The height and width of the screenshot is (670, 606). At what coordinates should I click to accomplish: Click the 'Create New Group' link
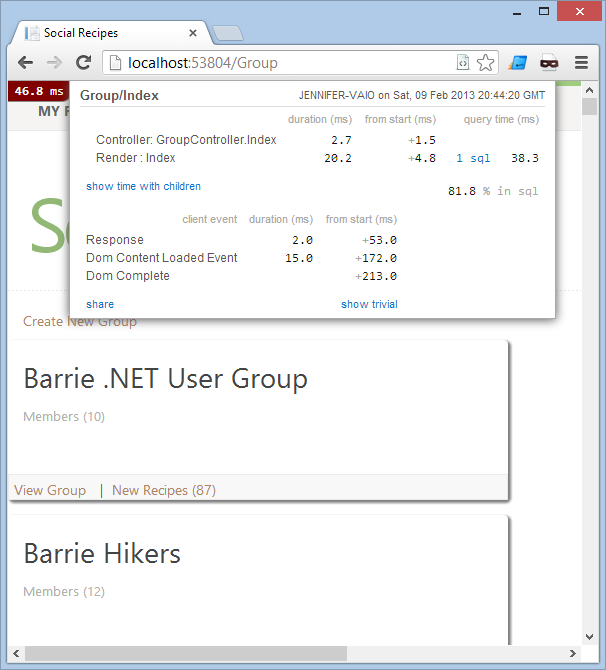tap(80, 322)
